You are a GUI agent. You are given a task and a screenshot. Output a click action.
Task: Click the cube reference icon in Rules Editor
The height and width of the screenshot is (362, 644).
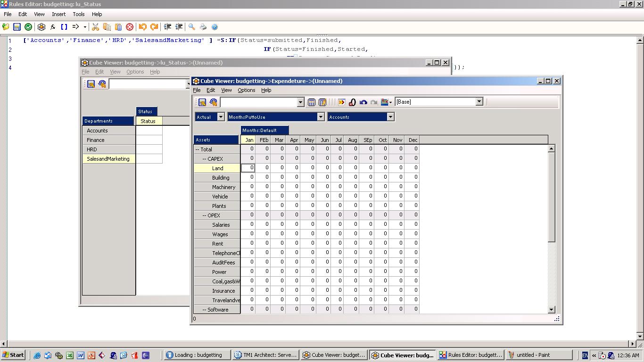41,27
